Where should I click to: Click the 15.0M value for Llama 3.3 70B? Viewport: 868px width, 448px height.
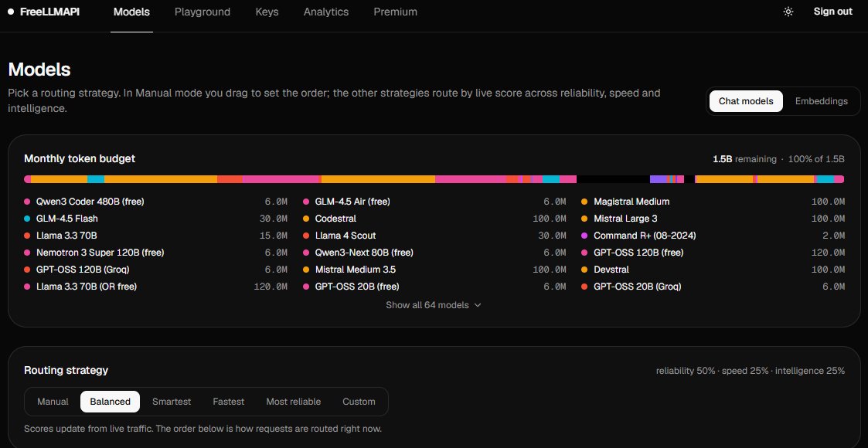274,236
